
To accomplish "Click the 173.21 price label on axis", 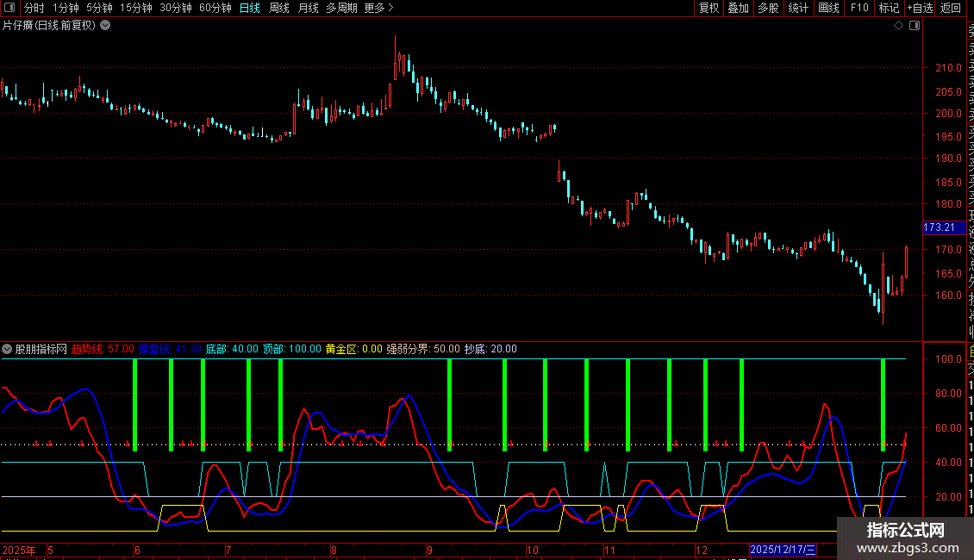I will (x=939, y=227).
